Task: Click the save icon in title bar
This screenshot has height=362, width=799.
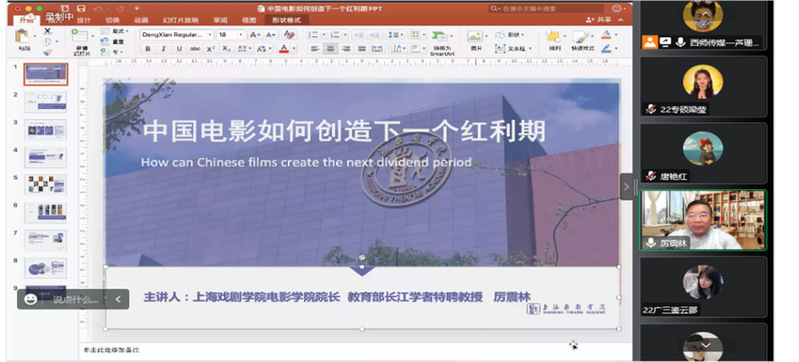Action: 81,9
